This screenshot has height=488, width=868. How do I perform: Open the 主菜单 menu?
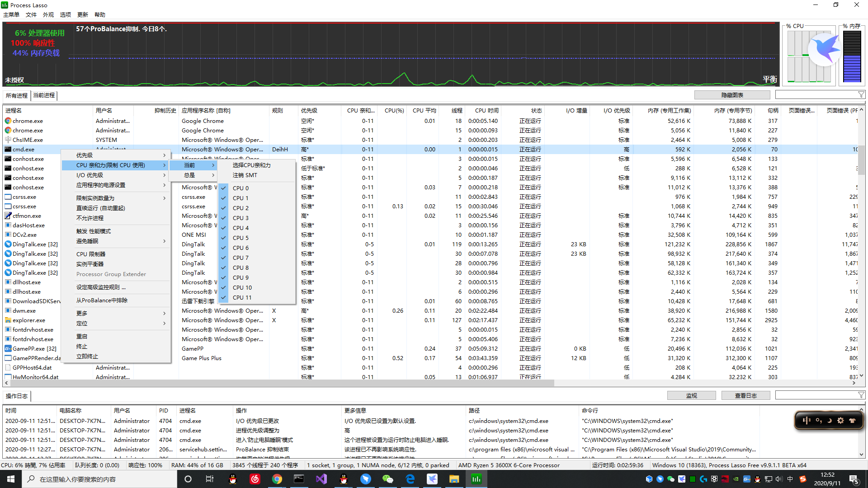(x=11, y=14)
